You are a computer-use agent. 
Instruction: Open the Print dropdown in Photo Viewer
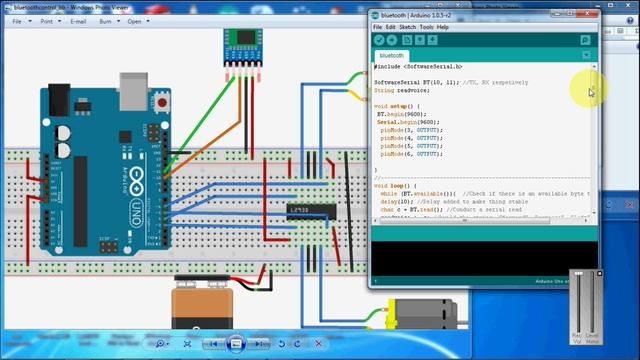[51, 21]
